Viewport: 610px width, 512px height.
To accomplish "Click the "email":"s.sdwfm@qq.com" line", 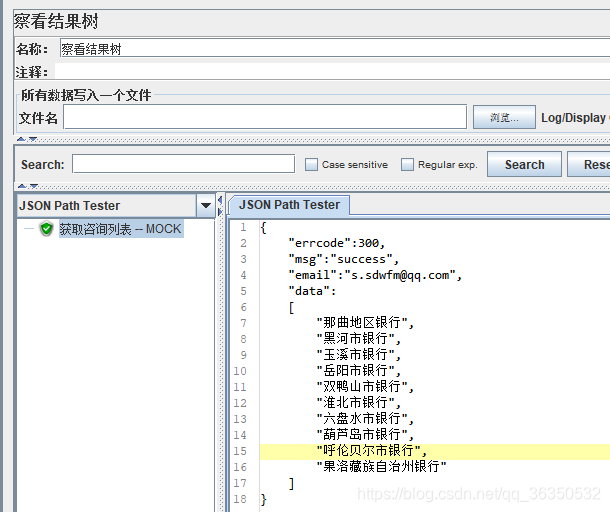I will [375, 275].
